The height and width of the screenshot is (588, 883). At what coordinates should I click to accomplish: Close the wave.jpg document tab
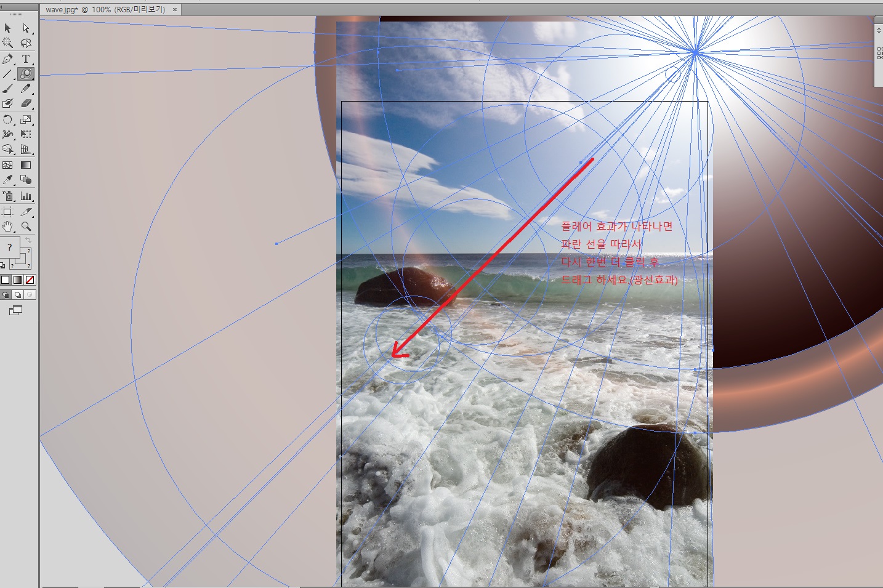pos(175,10)
